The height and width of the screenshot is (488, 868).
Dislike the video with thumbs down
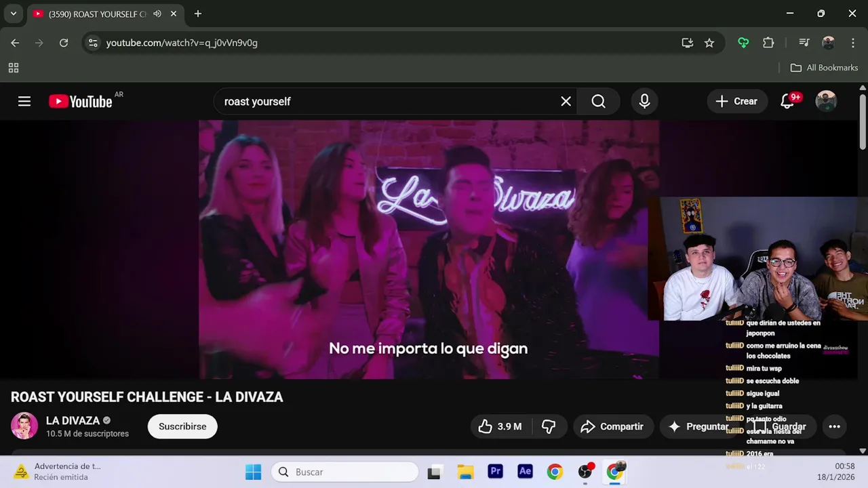[549, 426]
